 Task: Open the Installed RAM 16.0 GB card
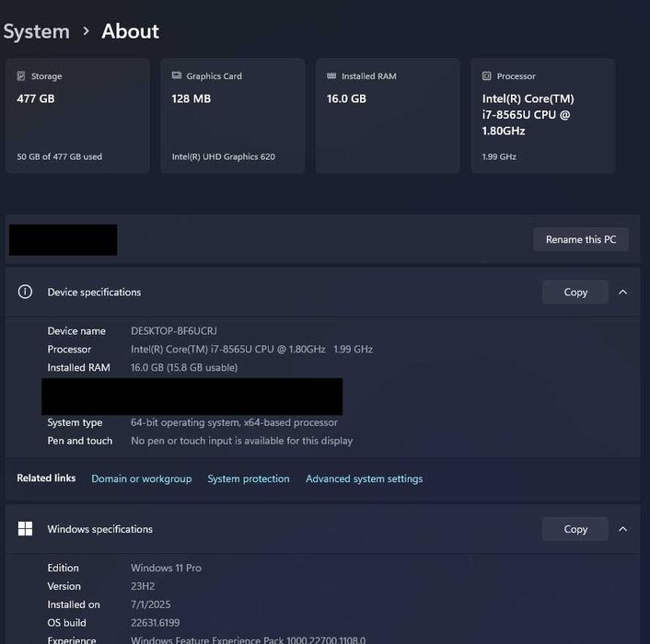[388, 116]
